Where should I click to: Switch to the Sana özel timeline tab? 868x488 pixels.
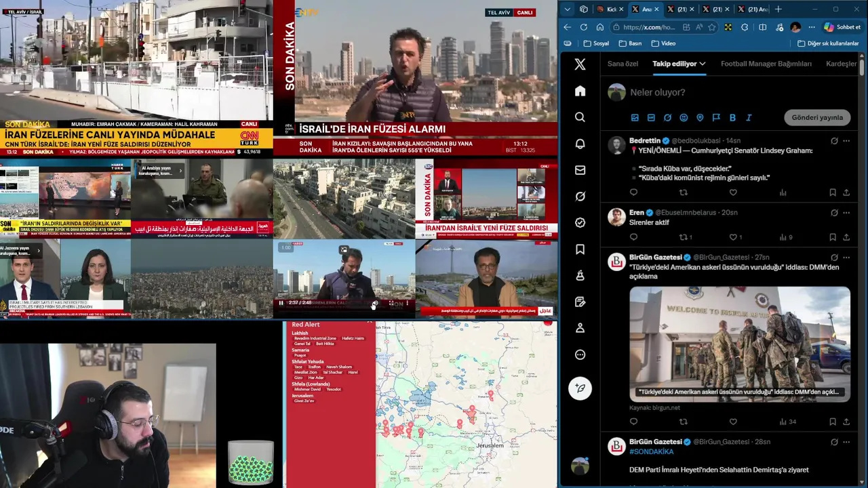623,64
